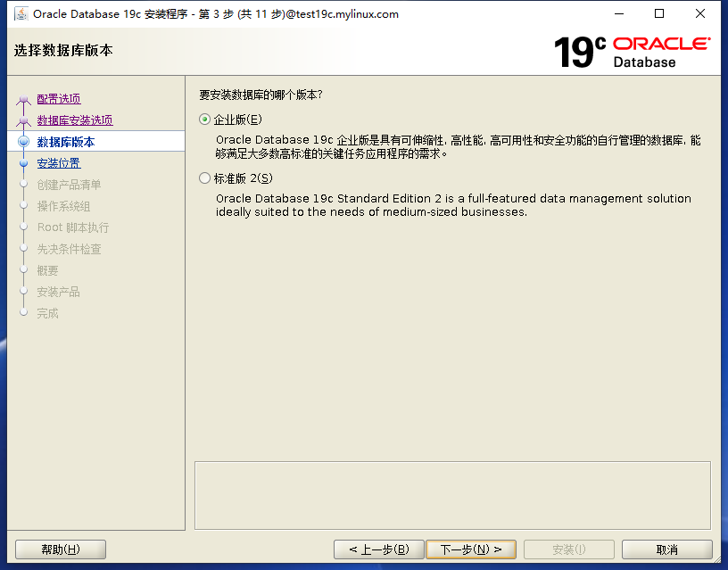
Task: Click the step marker beside 安装位置
Action: (x=24, y=163)
